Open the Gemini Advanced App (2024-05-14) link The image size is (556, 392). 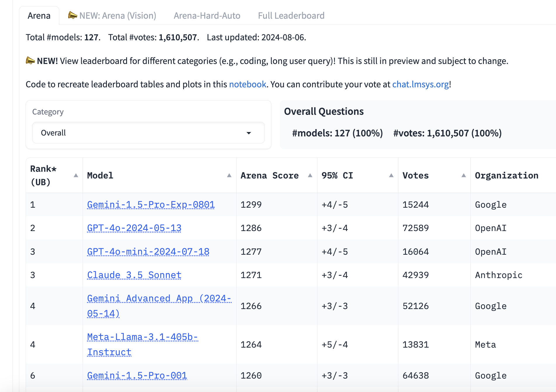pyautogui.click(x=159, y=306)
